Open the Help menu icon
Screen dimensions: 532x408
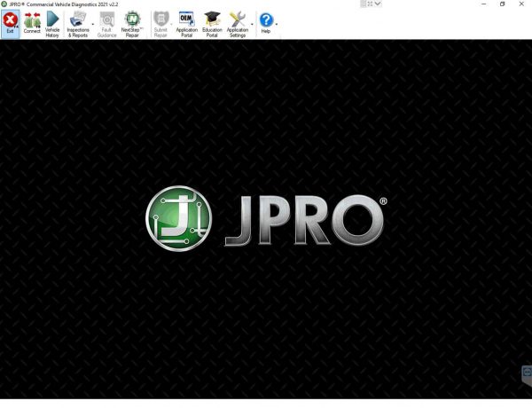point(266,22)
